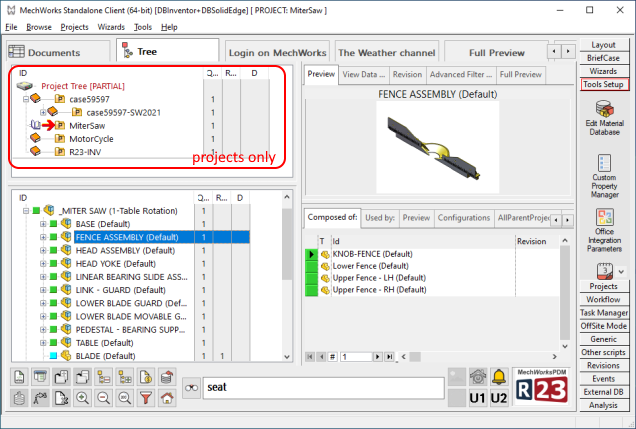Open dropdown arrow beside calendar icon
Screen dimensions: 636x429
click(x=621, y=272)
